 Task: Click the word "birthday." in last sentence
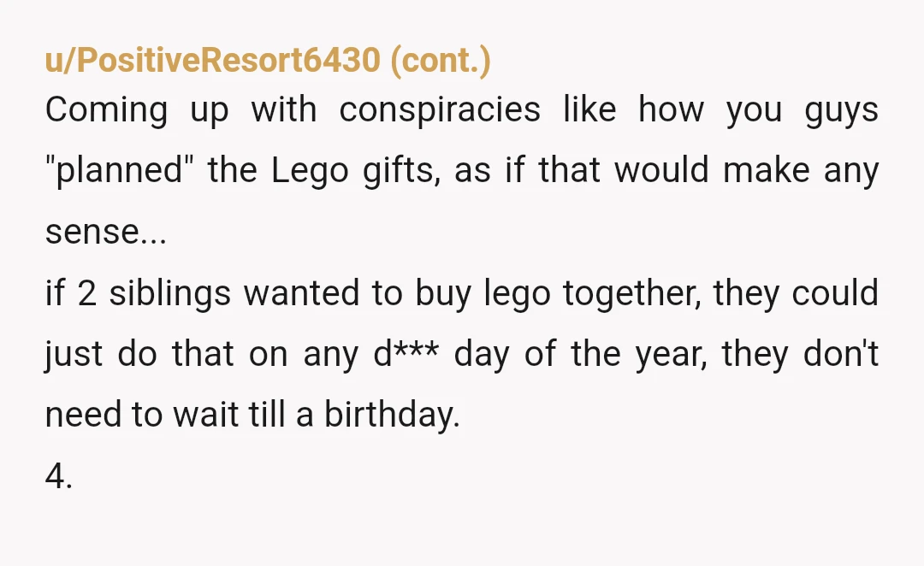[x=392, y=414]
